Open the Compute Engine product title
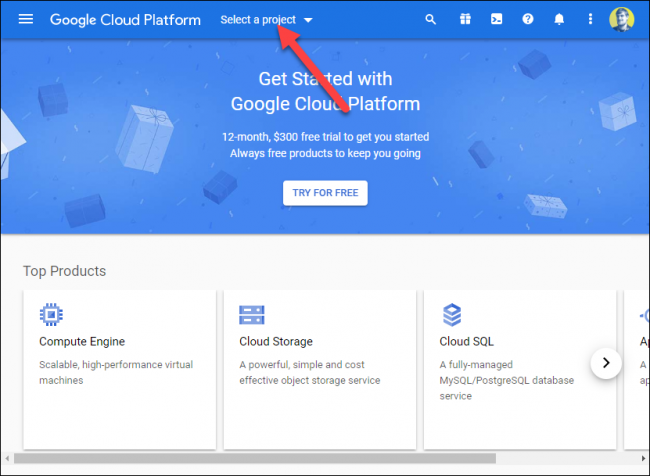 (82, 342)
